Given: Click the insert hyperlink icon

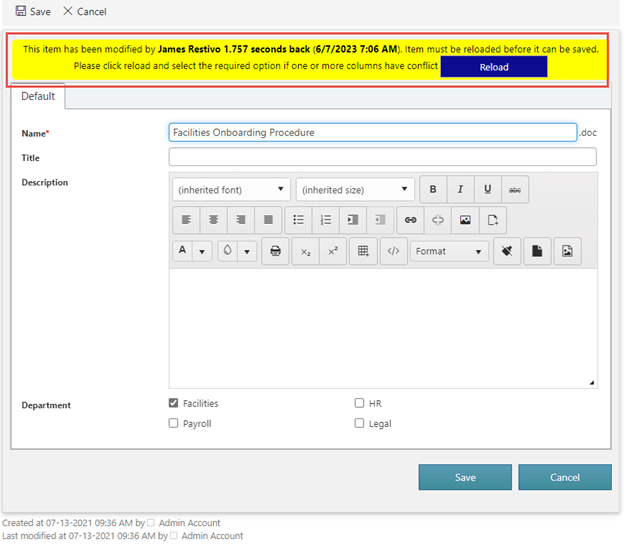Looking at the screenshot, I should point(410,220).
